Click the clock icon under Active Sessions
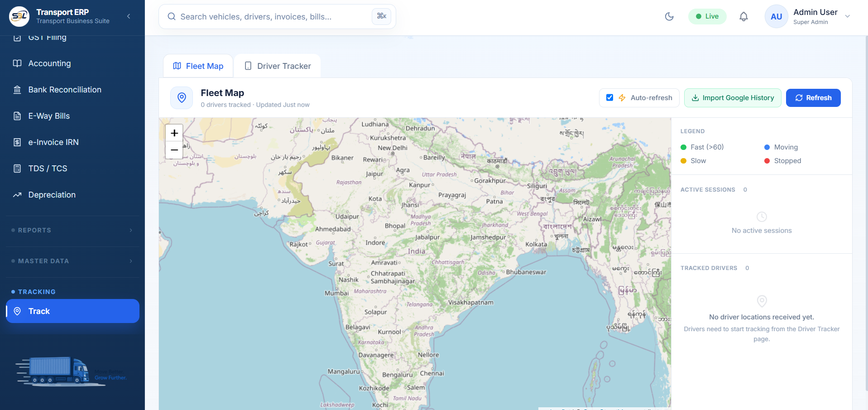Screen dimensions: 868x410 tap(762, 217)
